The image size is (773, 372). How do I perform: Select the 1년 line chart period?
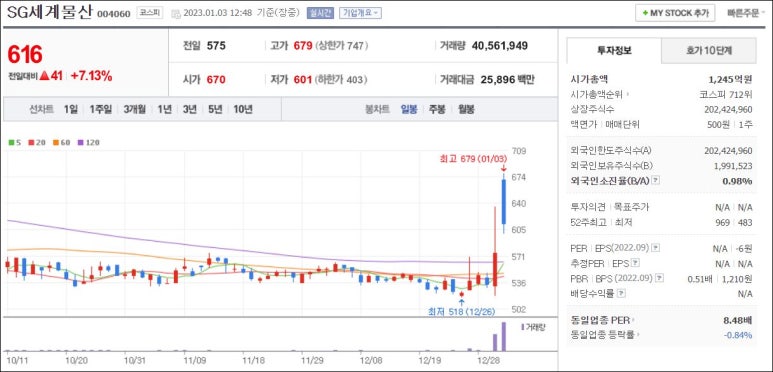(165, 109)
